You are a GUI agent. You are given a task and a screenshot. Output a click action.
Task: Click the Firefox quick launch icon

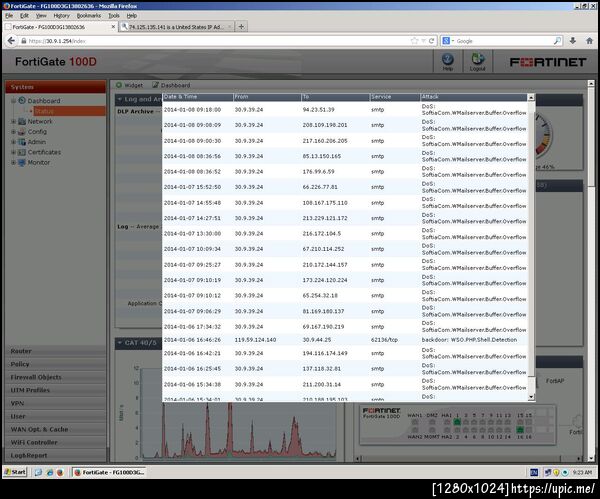(60, 472)
